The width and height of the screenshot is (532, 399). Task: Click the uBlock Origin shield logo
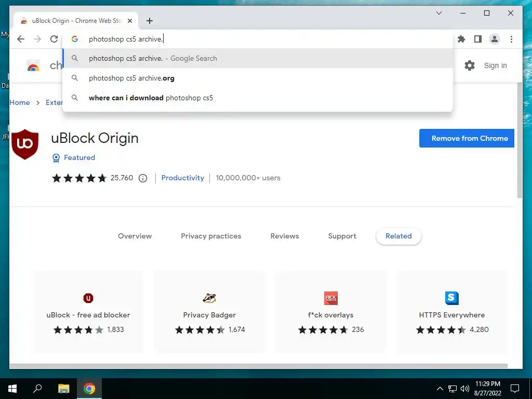click(x=25, y=144)
